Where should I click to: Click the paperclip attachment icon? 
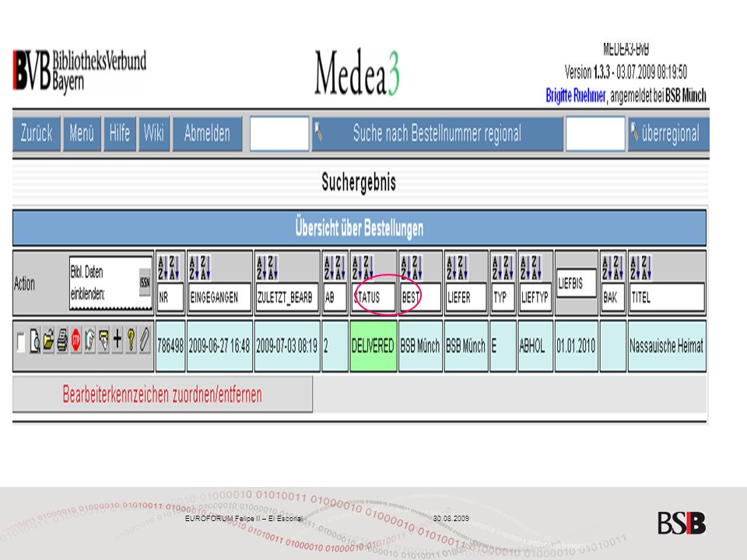[145, 341]
